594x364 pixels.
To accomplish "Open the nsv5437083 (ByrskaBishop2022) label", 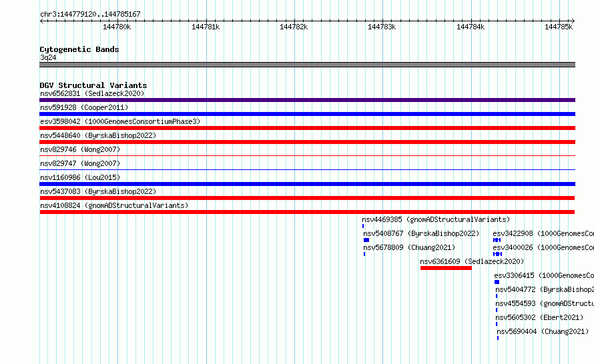I will click(98, 191).
